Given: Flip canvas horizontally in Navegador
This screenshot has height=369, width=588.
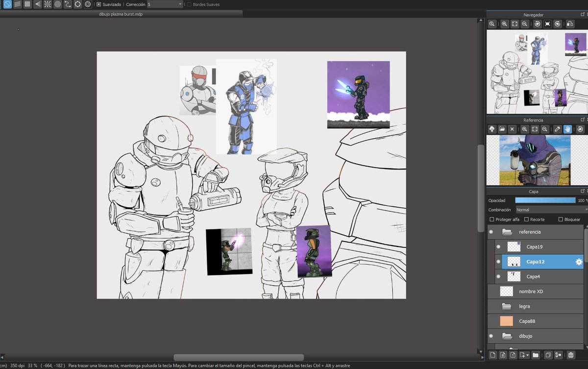Looking at the screenshot, I should (570, 24).
